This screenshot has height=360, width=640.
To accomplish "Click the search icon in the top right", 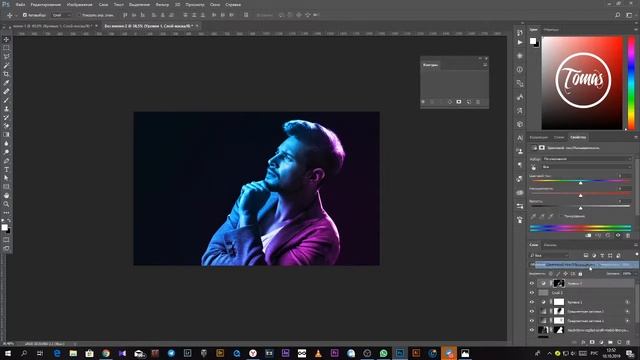I will pyautogui.click(x=618, y=15).
